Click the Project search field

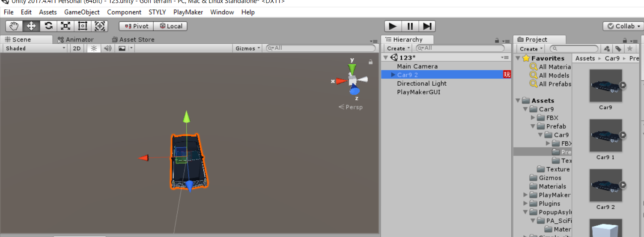click(x=574, y=49)
